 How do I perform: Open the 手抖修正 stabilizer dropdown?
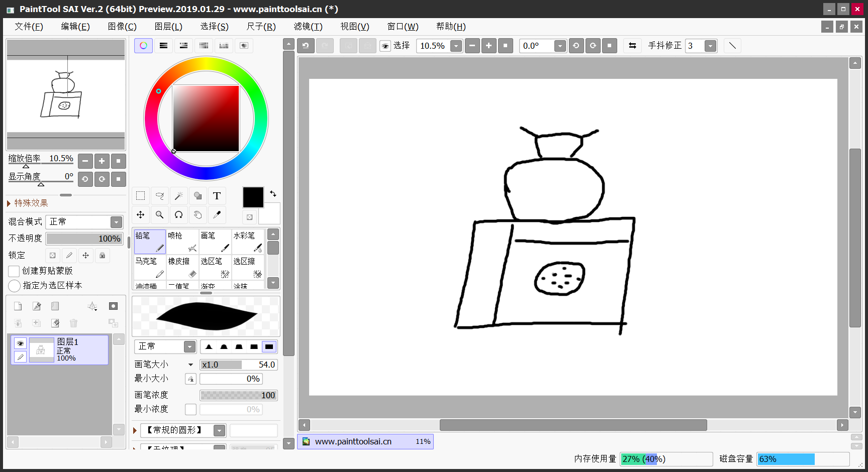coord(710,46)
